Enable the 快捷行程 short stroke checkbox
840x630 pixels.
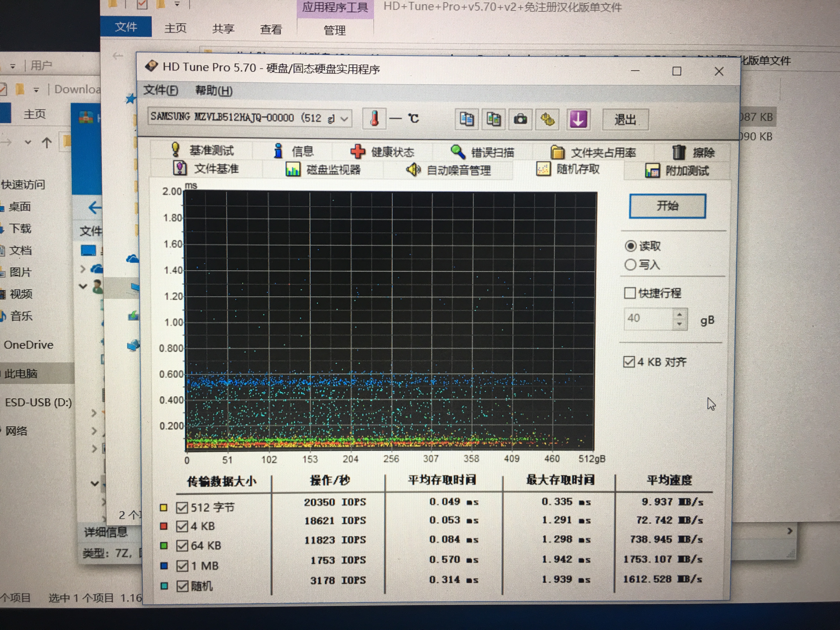630,293
